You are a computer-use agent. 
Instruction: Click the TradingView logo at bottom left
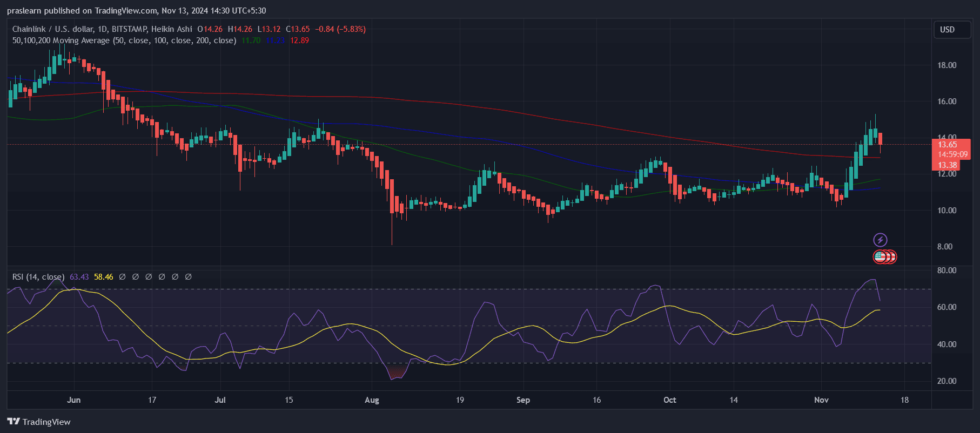tap(39, 422)
